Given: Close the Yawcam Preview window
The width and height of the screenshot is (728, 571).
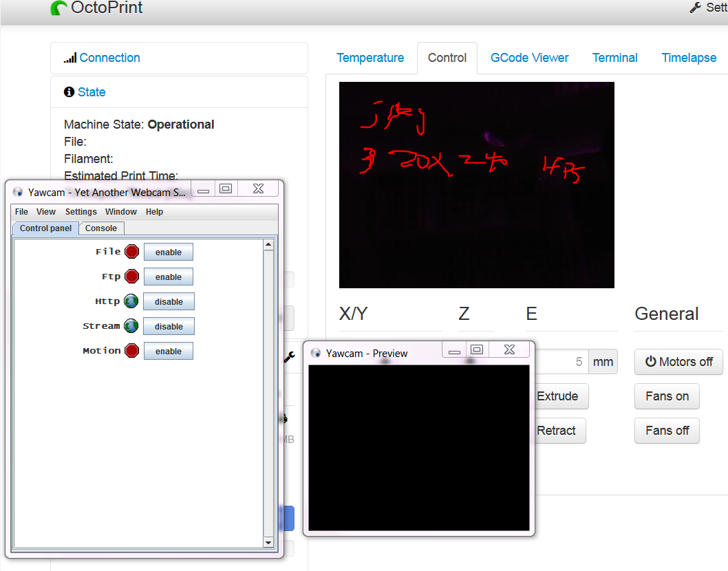Looking at the screenshot, I should [x=509, y=349].
